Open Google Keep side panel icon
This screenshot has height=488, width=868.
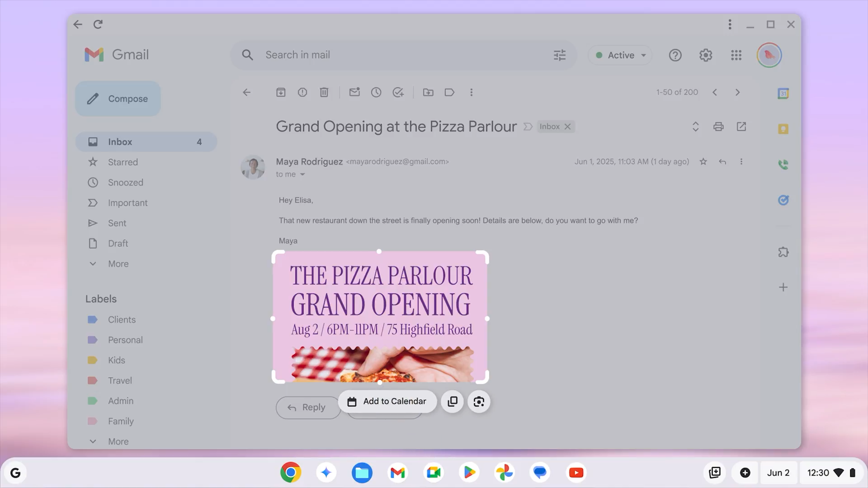[783, 129]
